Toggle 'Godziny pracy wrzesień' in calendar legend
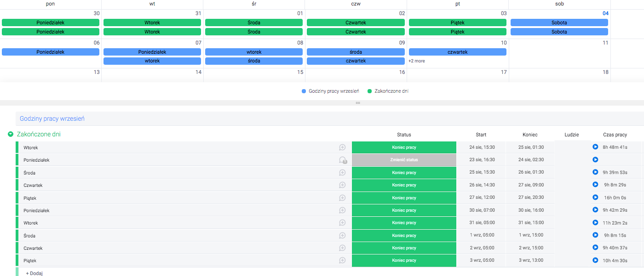Screen dimensions: 644x276 pyautogui.click(x=330, y=91)
